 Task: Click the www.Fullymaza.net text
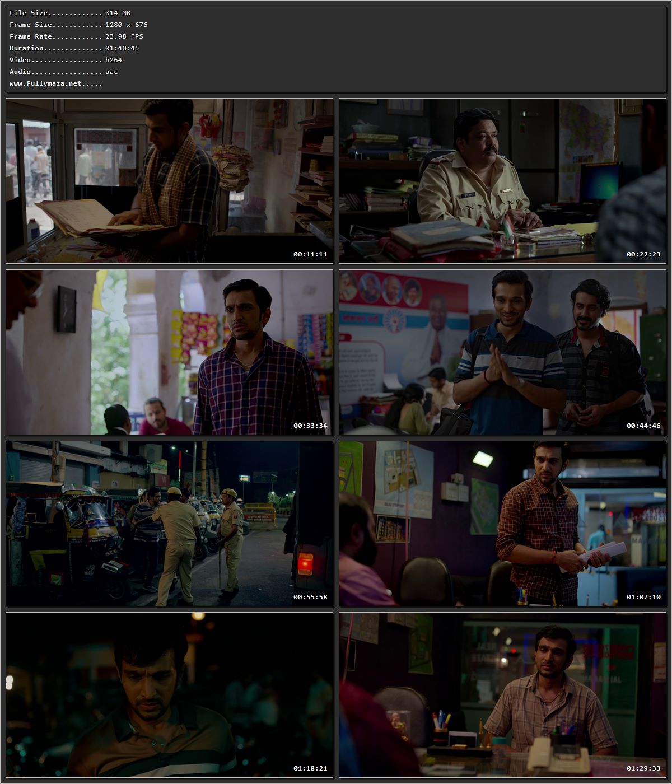click(45, 83)
